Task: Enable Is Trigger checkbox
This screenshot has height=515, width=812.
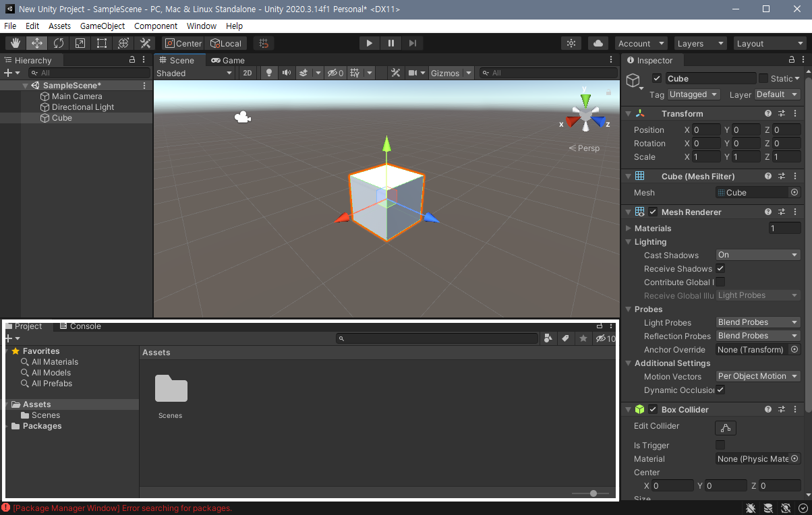Action: (x=720, y=445)
